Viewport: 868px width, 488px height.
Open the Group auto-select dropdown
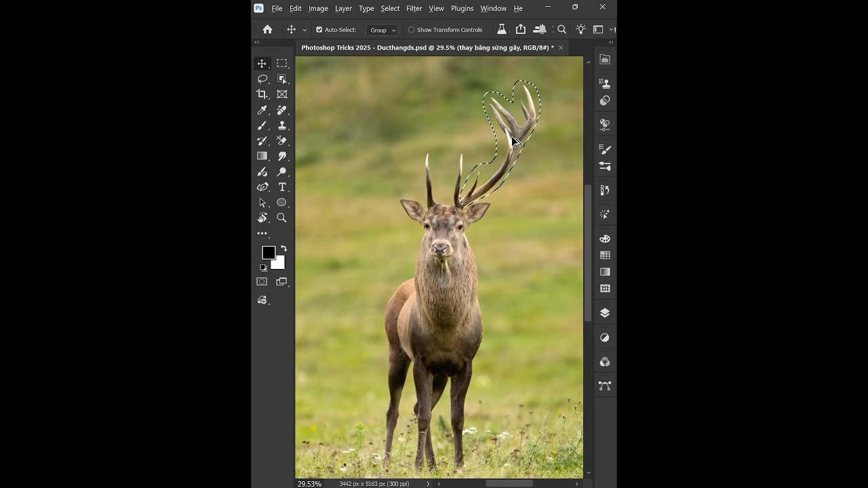(382, 30)
